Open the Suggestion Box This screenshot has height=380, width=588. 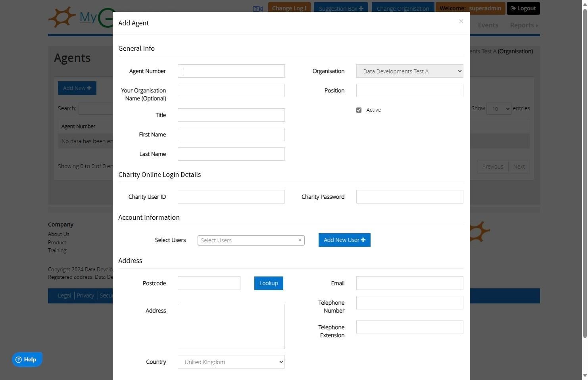(x=341, y=8)
